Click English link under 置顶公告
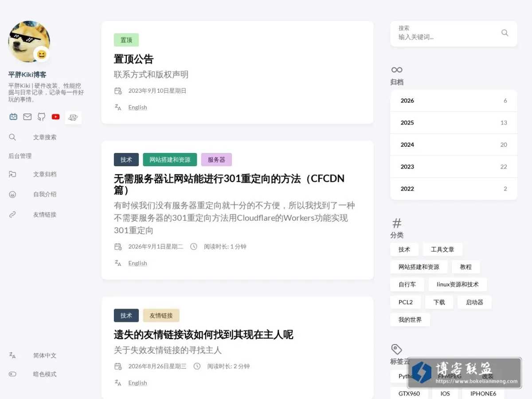 click(138, 107)
